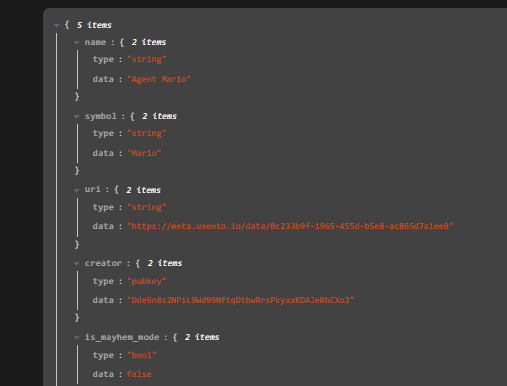Collapse the is_mayhem_mode object node

coord(77,338)
